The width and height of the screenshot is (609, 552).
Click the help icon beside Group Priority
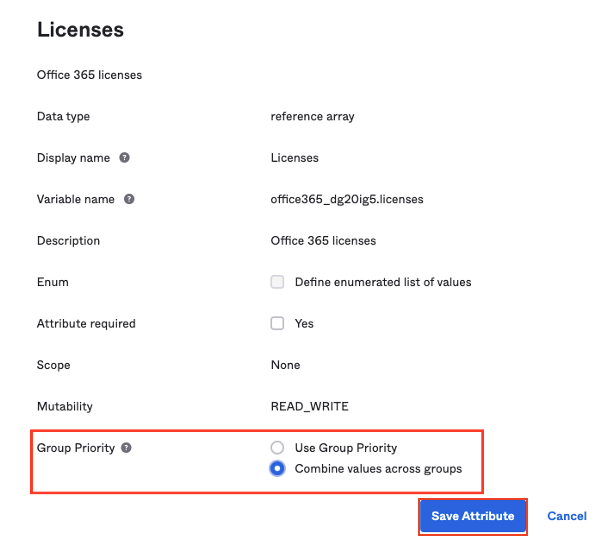pyautogui.click(x=126, y=448)
